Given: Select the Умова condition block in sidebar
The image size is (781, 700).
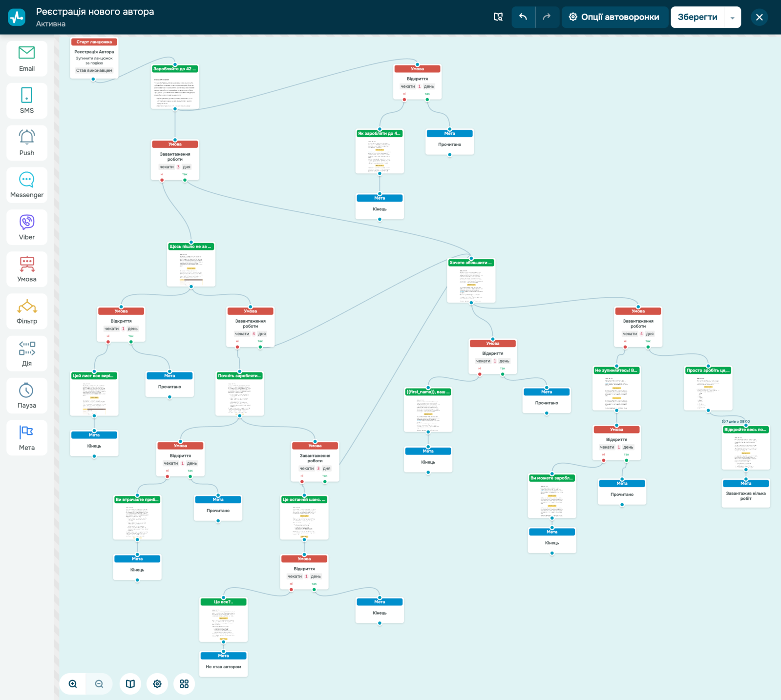Looking at the screenshot, I should pyautogui.click(x=27, y=269).
